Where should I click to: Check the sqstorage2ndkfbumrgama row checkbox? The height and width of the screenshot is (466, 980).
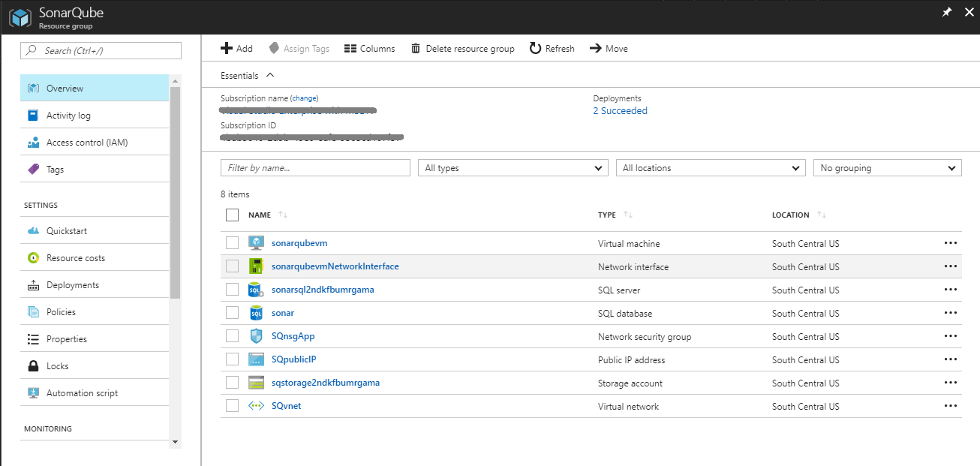(232, 383)
